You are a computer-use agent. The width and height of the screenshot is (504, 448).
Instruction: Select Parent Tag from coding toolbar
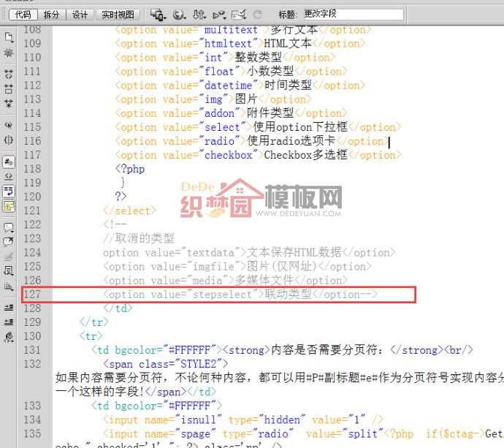[x=9, y=125]
